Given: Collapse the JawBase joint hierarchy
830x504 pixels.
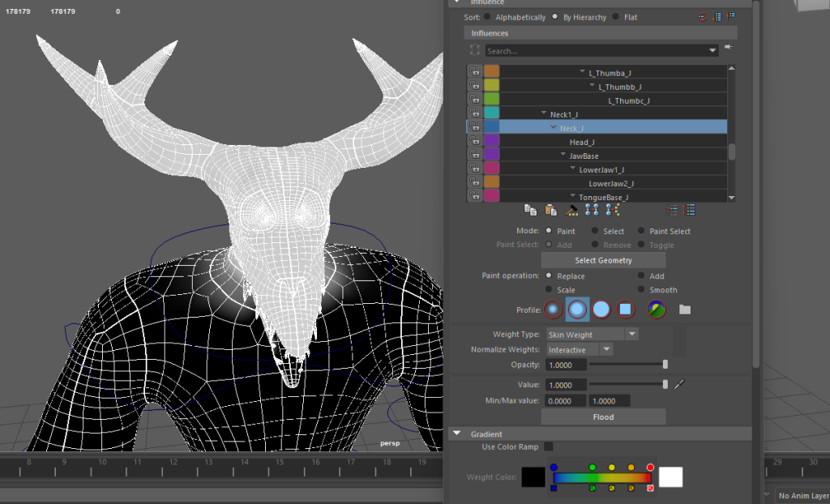Looking at the screenshot, I should [x=563, y=156].
